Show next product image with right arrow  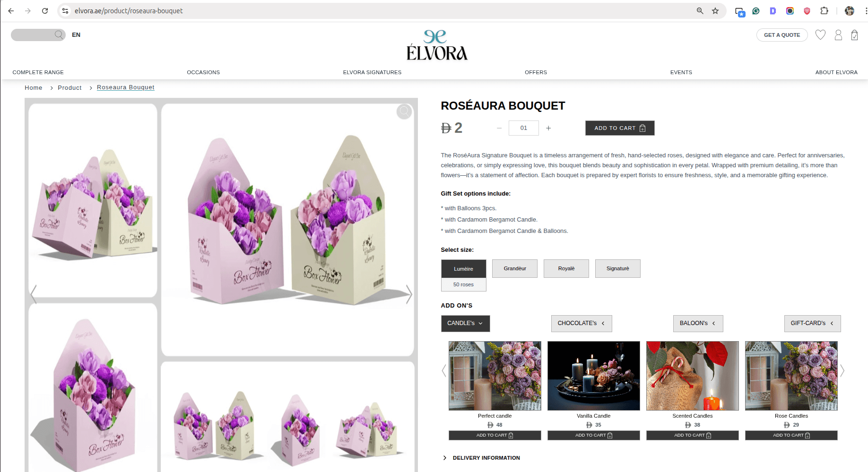click(409, 294)
